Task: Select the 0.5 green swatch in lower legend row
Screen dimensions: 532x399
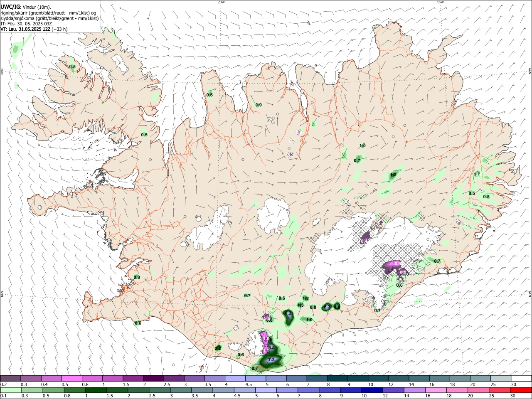Action: pyautogui.click(x=54, y=390)
